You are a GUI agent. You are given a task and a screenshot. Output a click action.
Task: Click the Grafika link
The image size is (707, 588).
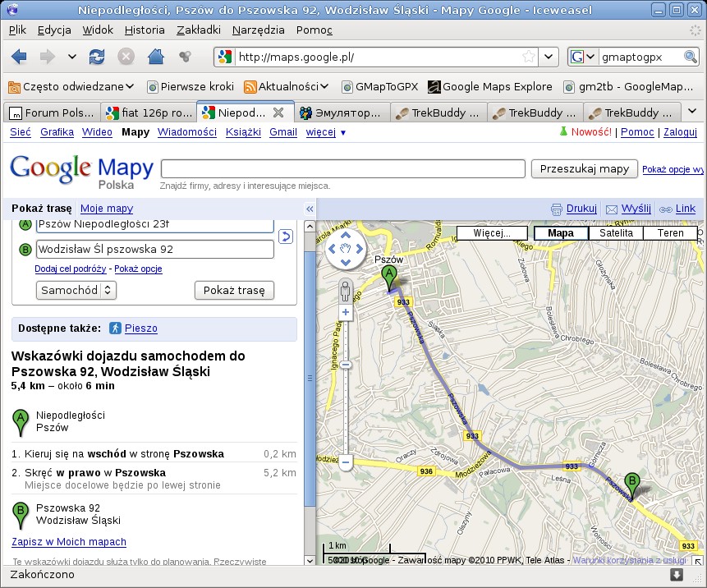[x=57, y=132]
